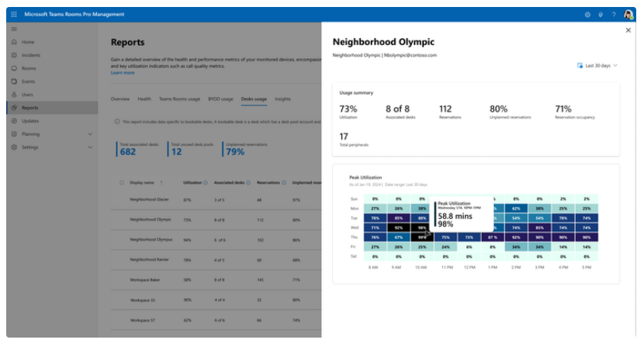Open the Last 30 days dropdown

click(597, 66)
